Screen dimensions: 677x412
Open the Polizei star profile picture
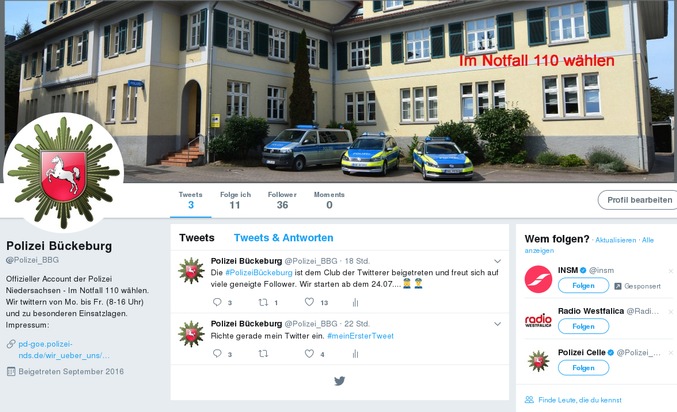pyautogui.click(x=63, y=173)
